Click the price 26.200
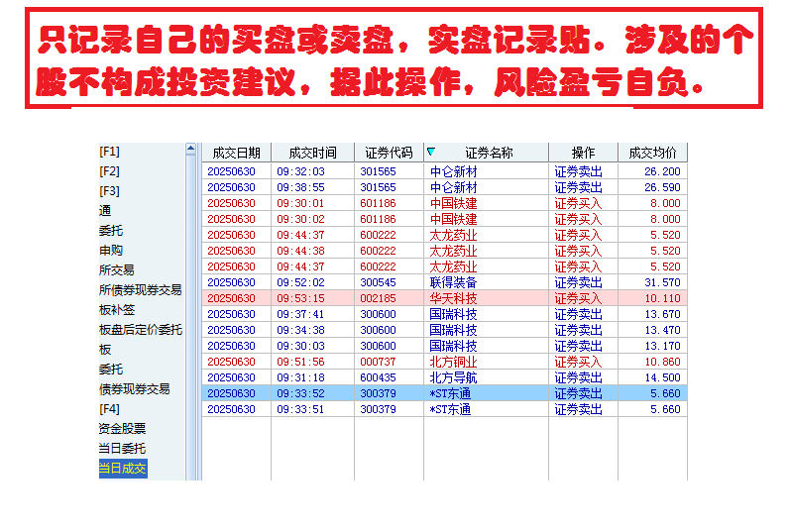This screenshot has height=532, width=790. click(x=662, y=171)
